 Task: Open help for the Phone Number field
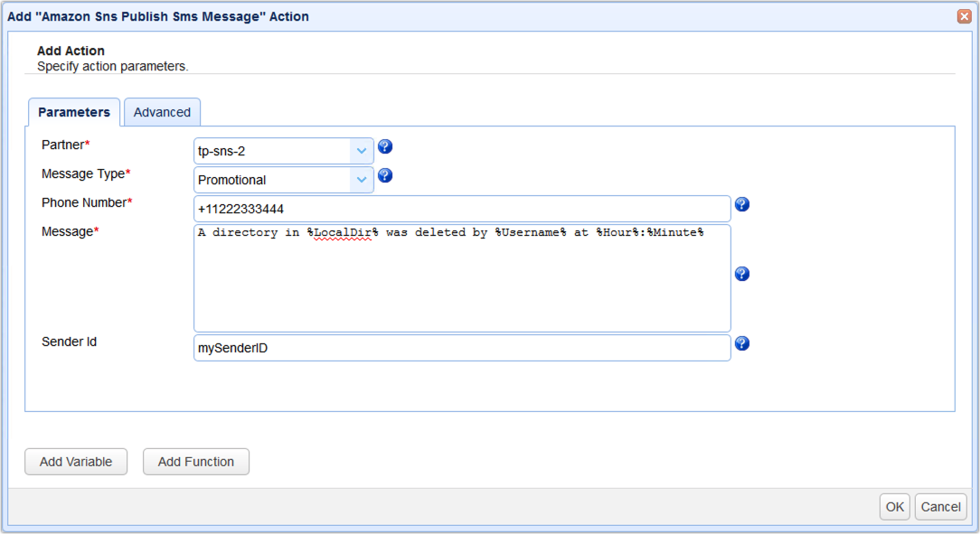tap(742, 204)
